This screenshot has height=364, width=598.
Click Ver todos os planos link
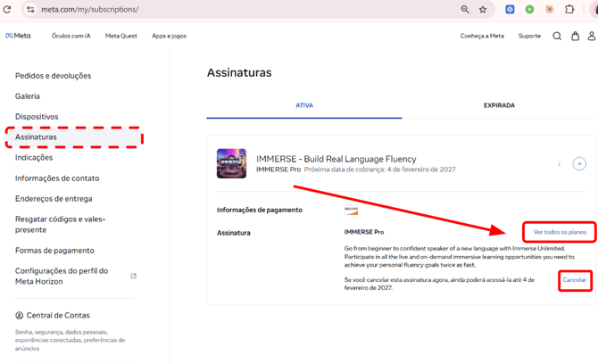click(560, 232)
